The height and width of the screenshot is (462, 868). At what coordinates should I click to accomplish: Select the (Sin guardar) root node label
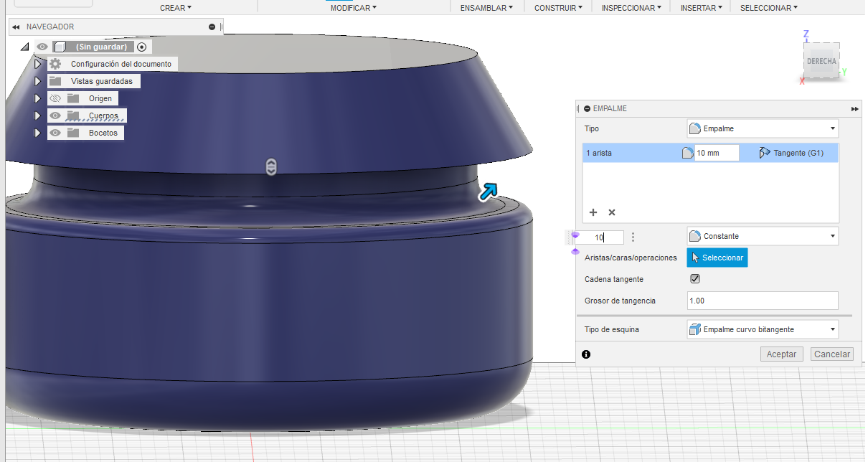(x=101, y=47)
